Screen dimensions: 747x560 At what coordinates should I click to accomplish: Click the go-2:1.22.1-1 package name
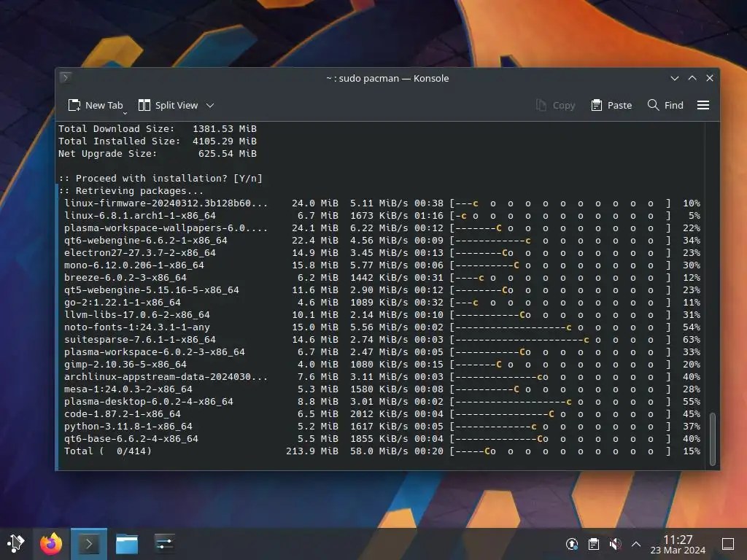point(123,303)
